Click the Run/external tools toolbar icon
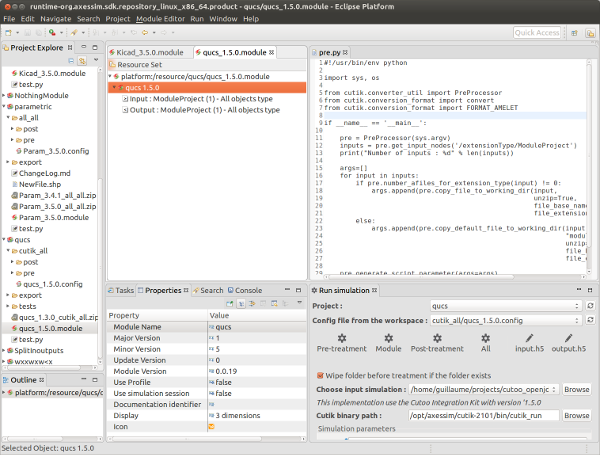Image resolution: width=600 pixels, height=455 pixels. [52, 33]
